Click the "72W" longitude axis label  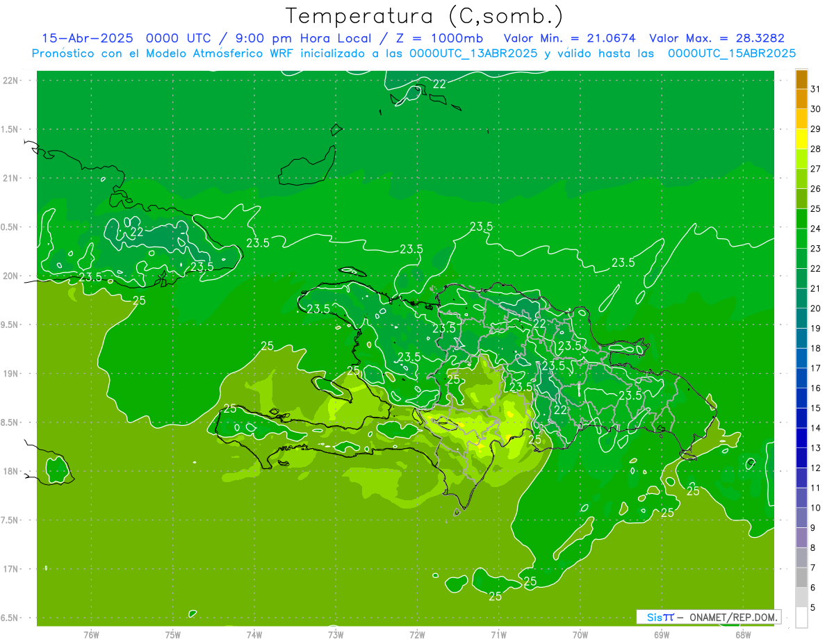(417, 635)
